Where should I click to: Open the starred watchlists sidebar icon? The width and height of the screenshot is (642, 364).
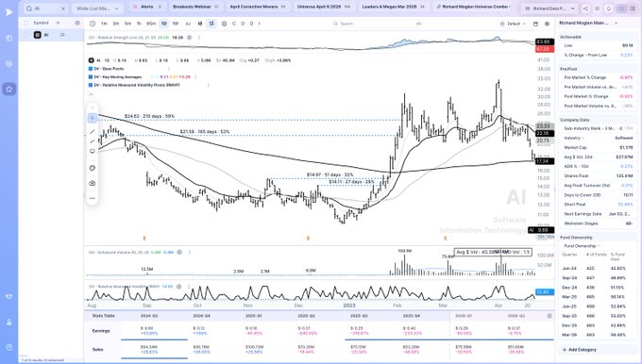click(x=9, y=89)
